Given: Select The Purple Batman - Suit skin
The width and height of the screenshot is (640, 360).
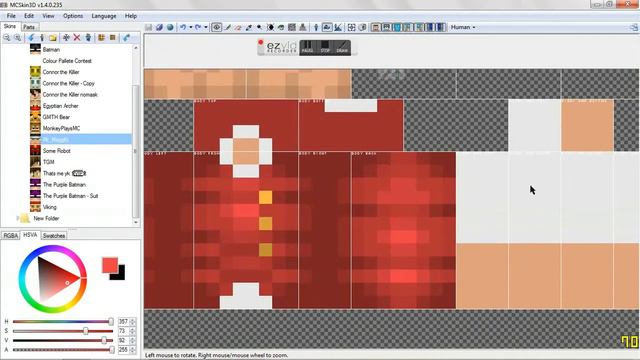Looking at the screenshot, I should pos(70,196).
